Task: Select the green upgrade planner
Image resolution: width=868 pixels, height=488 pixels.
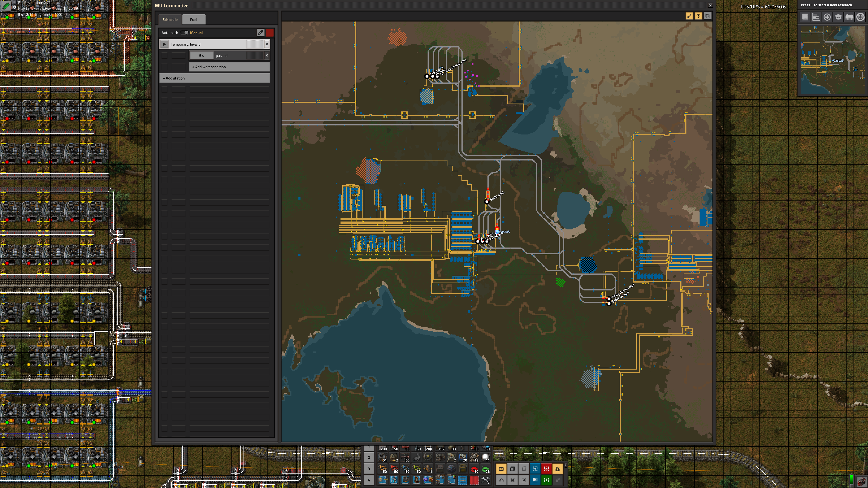Action: [x=546, y=480]
